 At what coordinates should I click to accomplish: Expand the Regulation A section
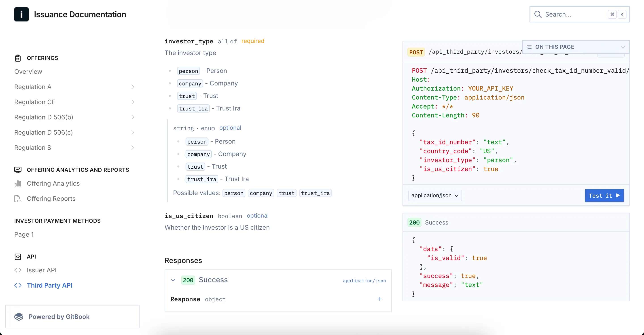(x=133, y=87)
